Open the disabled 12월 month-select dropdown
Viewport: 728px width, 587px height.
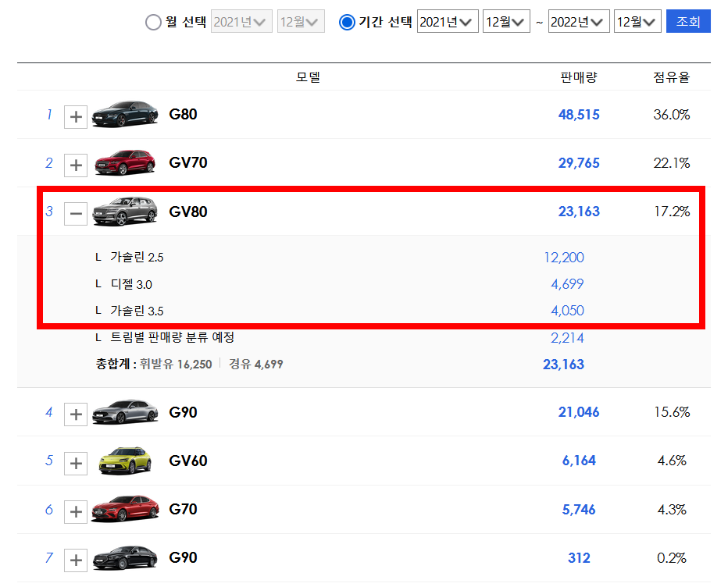click(301, 22)
